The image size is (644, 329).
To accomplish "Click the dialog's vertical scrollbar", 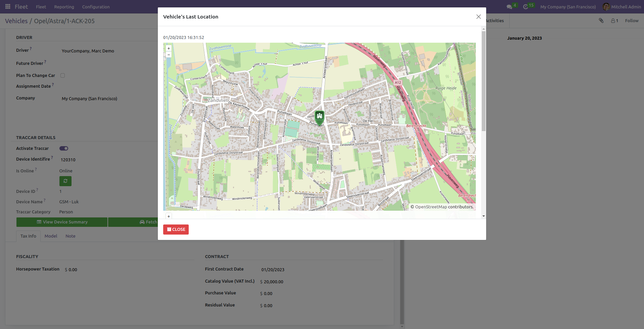I will 484,81.
